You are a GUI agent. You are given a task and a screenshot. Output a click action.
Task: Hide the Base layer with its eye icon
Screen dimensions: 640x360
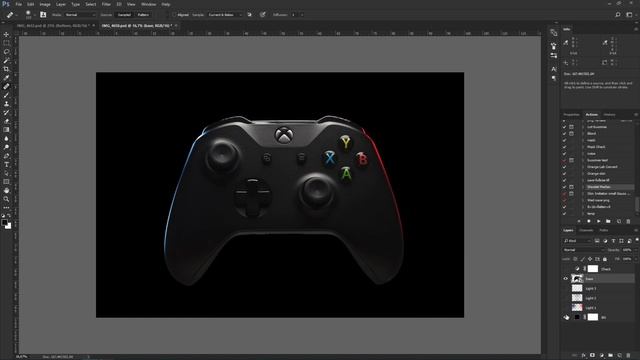pyautogui.click(x=566, y=279)
